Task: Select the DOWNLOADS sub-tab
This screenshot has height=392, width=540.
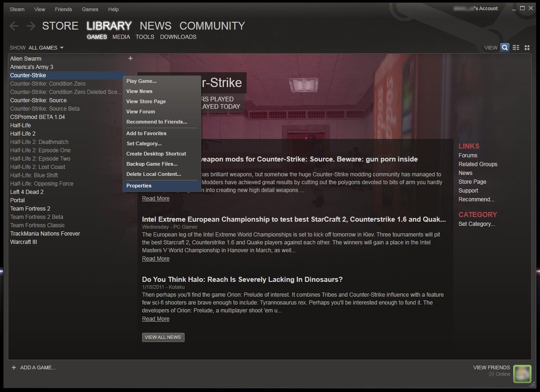Action: click(x=178, y=37)
